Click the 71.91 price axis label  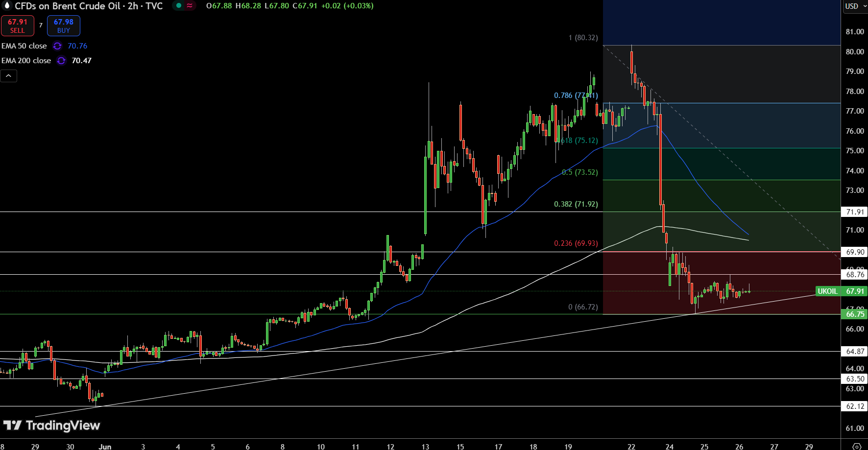tap(855, 212)
